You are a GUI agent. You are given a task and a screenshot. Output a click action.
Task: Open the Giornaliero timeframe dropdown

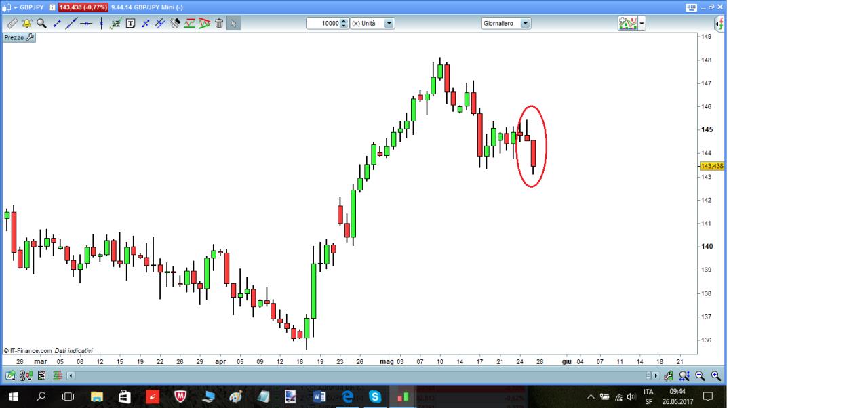point(526,23)
